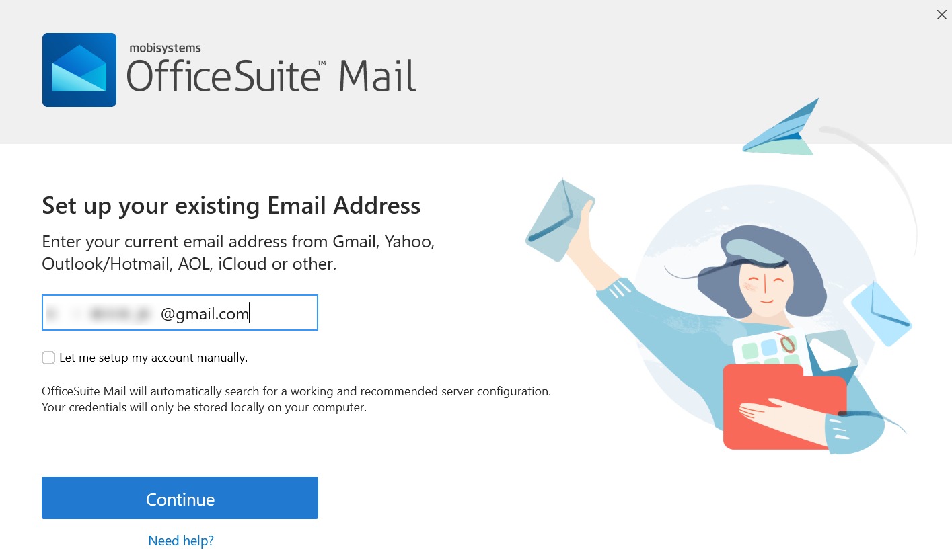Click the 'Set up your existing Email Address' heading
The image size is (952, 560).
pos(231,205)
